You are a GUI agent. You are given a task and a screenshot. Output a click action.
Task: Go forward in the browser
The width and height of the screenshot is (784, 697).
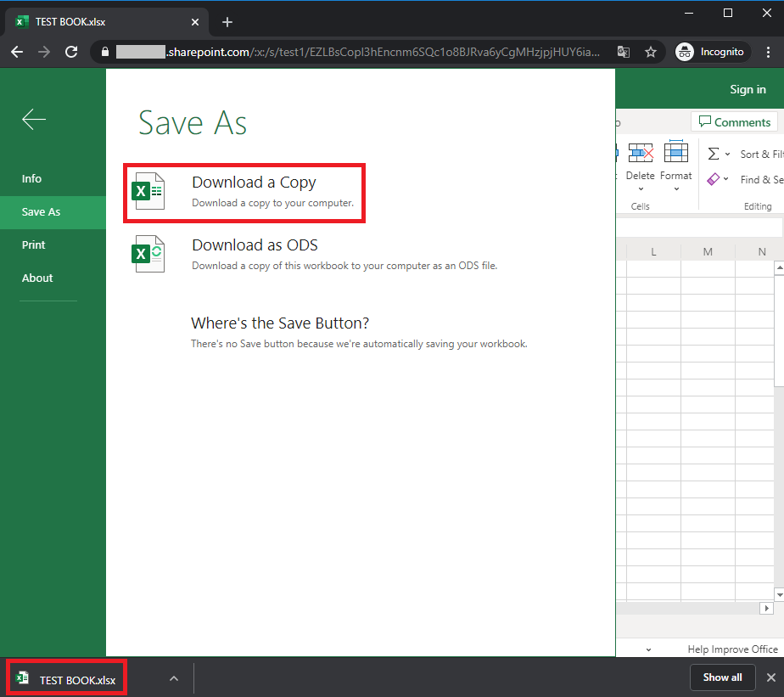coord(44,52)
